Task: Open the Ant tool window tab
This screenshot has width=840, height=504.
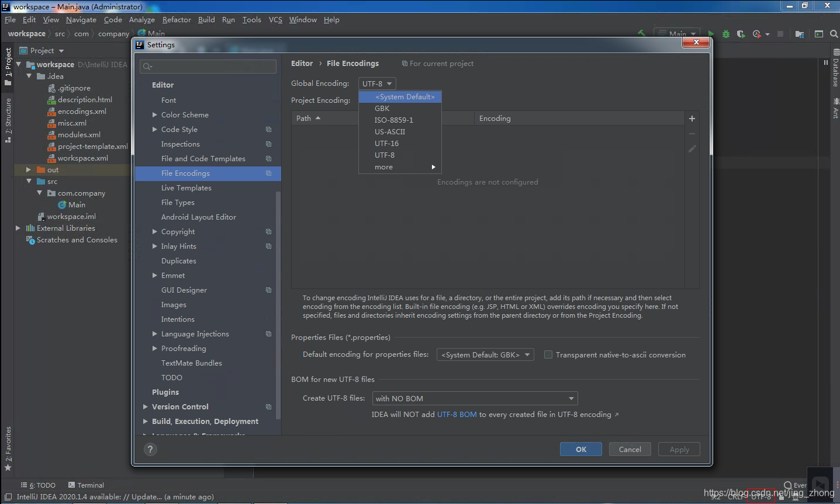Action: click(835, 109)
